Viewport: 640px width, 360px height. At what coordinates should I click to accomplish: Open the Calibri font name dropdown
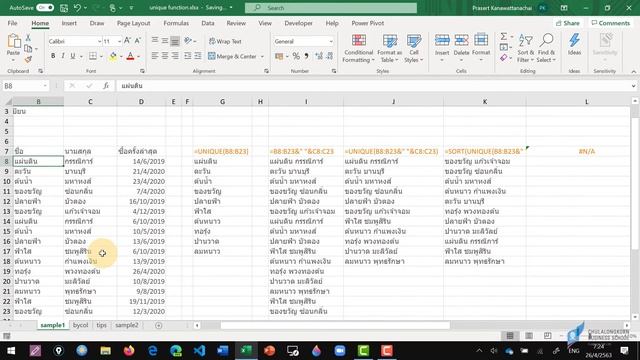point(99,41)
